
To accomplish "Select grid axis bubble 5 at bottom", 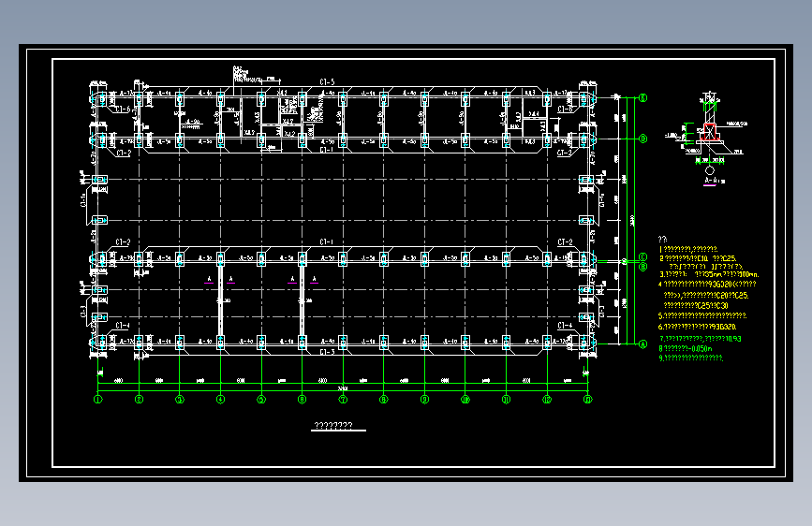I will tap(261, 399).
